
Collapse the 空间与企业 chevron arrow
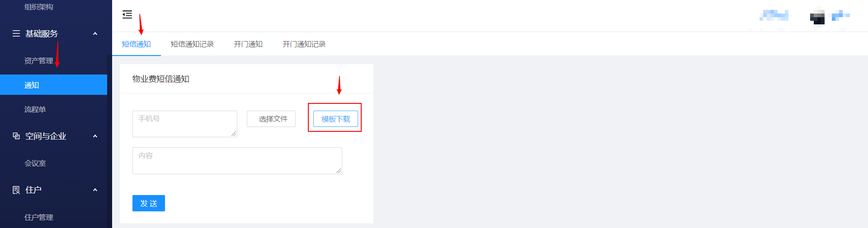click(95, 136)
